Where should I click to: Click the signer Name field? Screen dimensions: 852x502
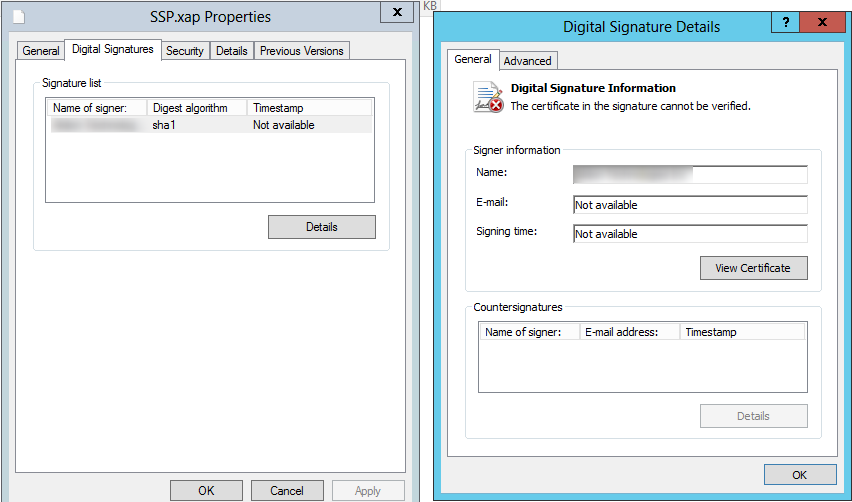[690, 174]
